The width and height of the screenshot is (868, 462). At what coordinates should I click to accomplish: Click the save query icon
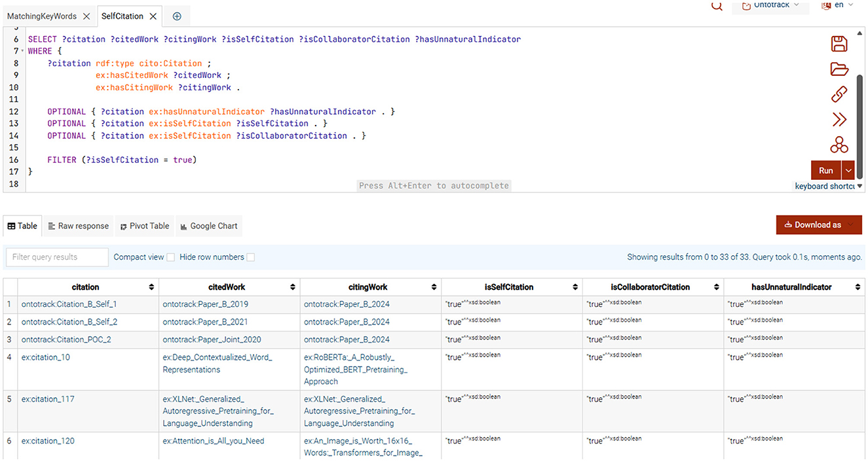click(839, 44)
